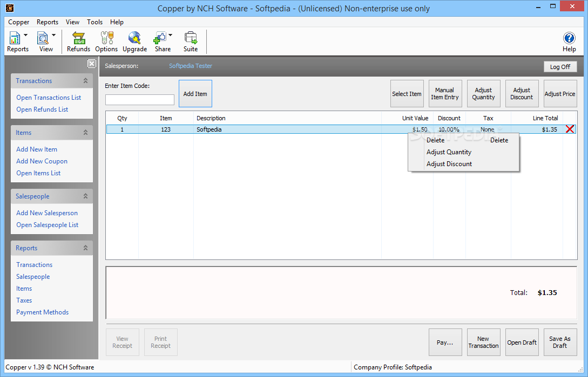Viewport: 588px width, 377px height.
Task: Click the Log Off button
Action: (x=560, y=67)
